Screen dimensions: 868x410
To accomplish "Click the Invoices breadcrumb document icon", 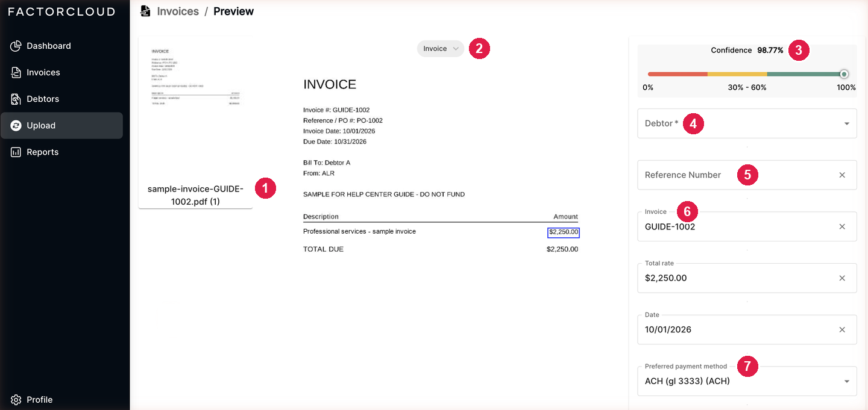I will click(145, 11).
